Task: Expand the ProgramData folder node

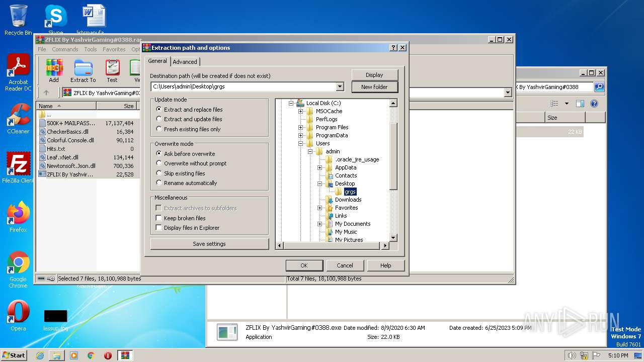Action: pos(300,135)
